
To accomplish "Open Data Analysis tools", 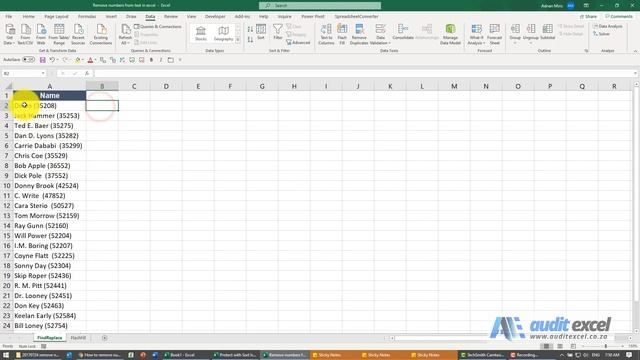I will point(608,26).
